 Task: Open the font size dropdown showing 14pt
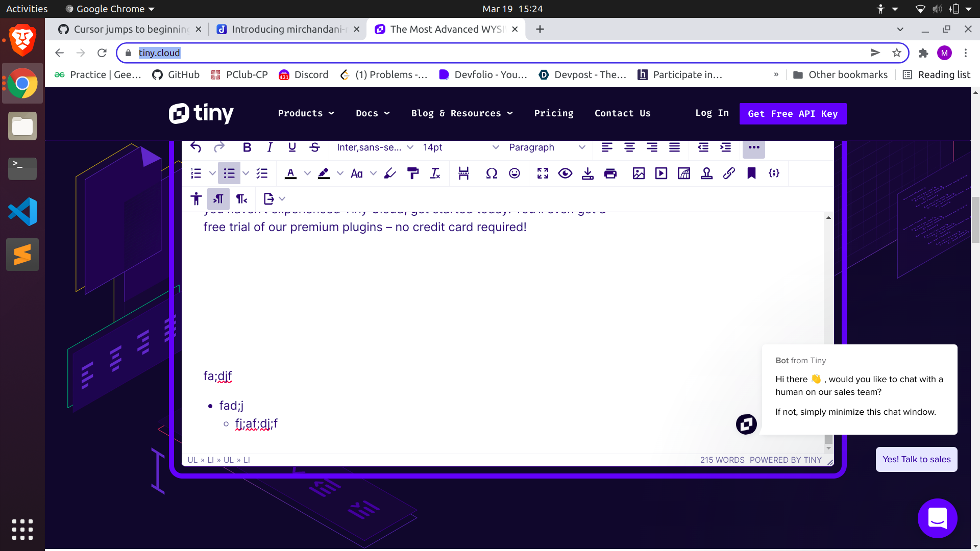(x=458, y=147)
